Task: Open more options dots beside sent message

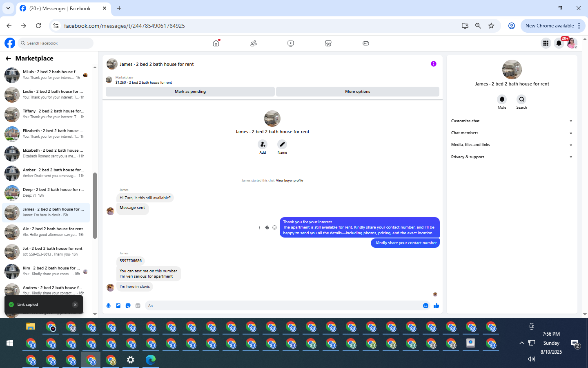Action: click(x=259, y=227)
